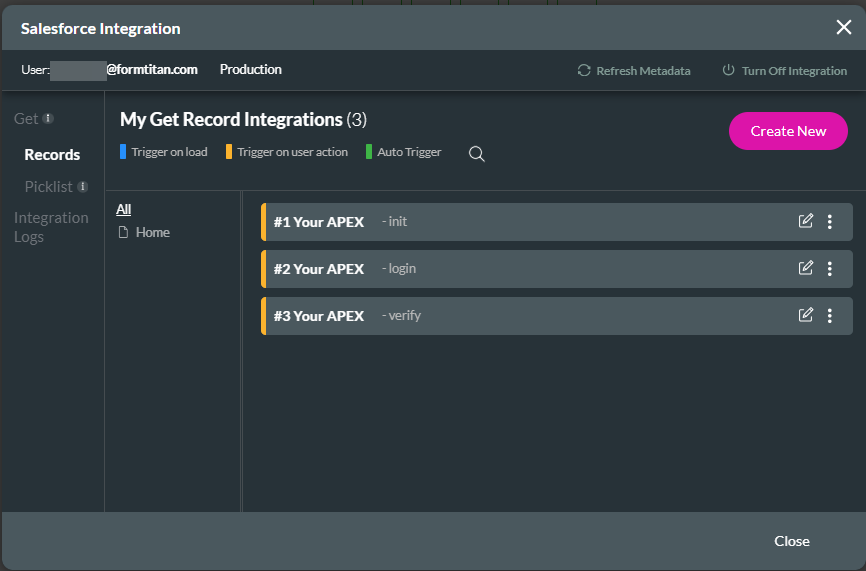866x571 pixels.
Task: Select the All pages filter
Action: pyautogui.click(x=124, y=209)
